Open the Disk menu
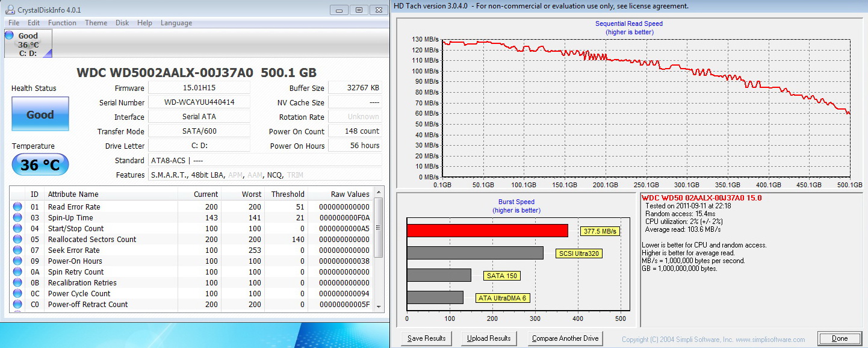The height and width of the screenshot is (348, 868). point(122,23)
